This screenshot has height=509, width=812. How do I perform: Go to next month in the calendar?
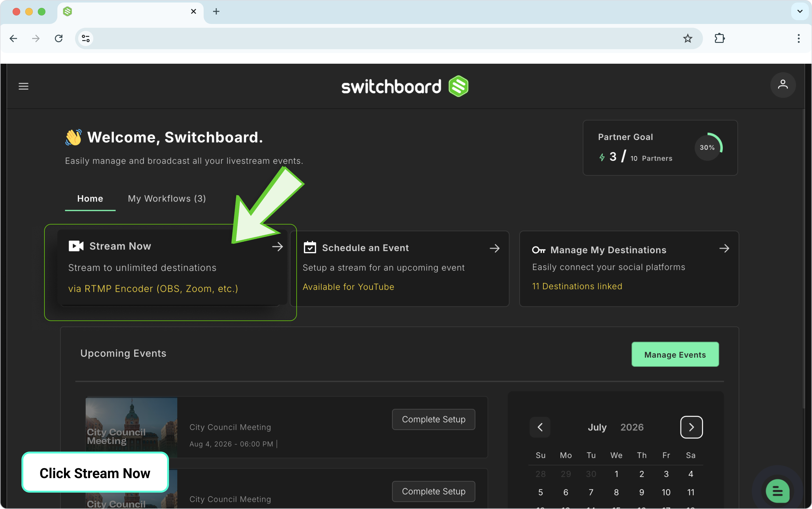coord(691,427)
